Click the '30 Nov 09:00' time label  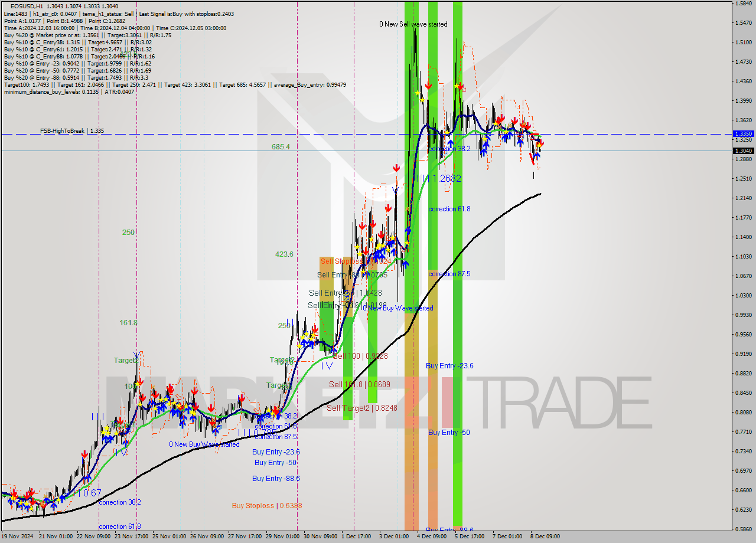[321, 537]
